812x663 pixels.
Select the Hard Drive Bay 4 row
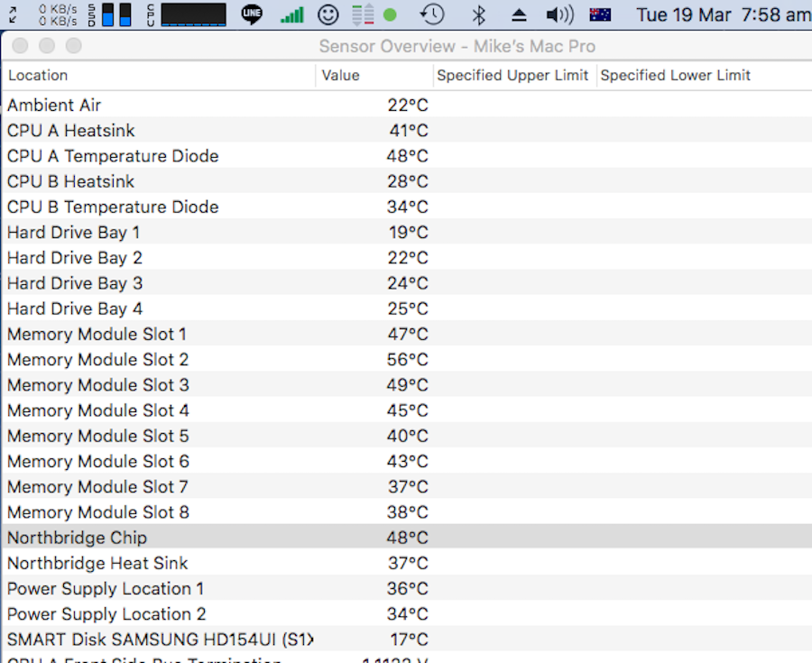coord(407,308)
